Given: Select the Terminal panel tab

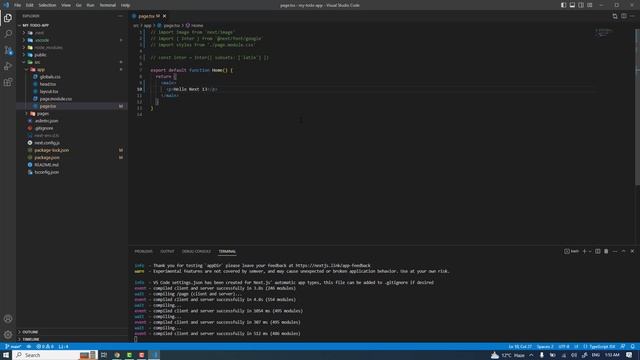Looking at the screenshot, I should coord(227,251).
